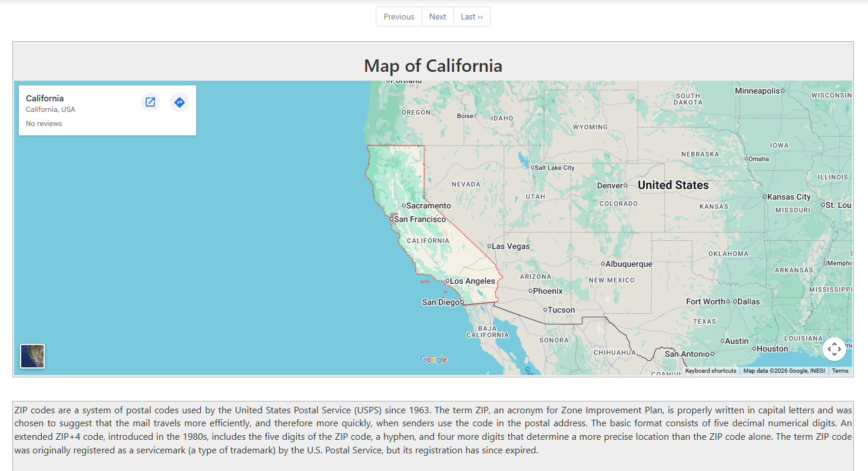Viewport: 868px width, 471px height.
Task: View the map Terms link
Action: click(840, 371)
